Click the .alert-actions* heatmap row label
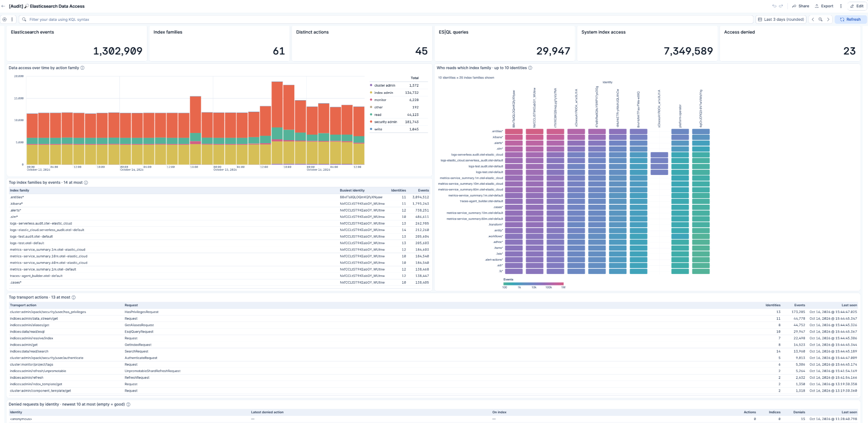 click(494, 259)
